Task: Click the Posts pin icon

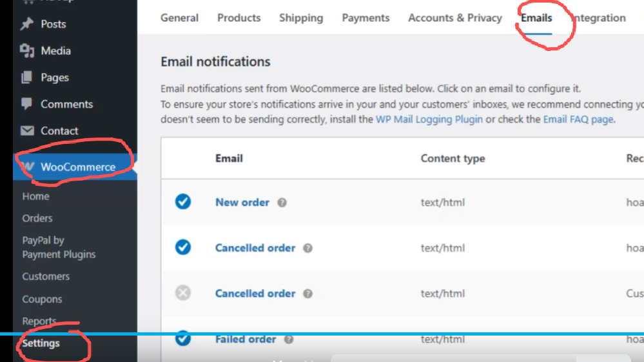Action: pos(27,24)
